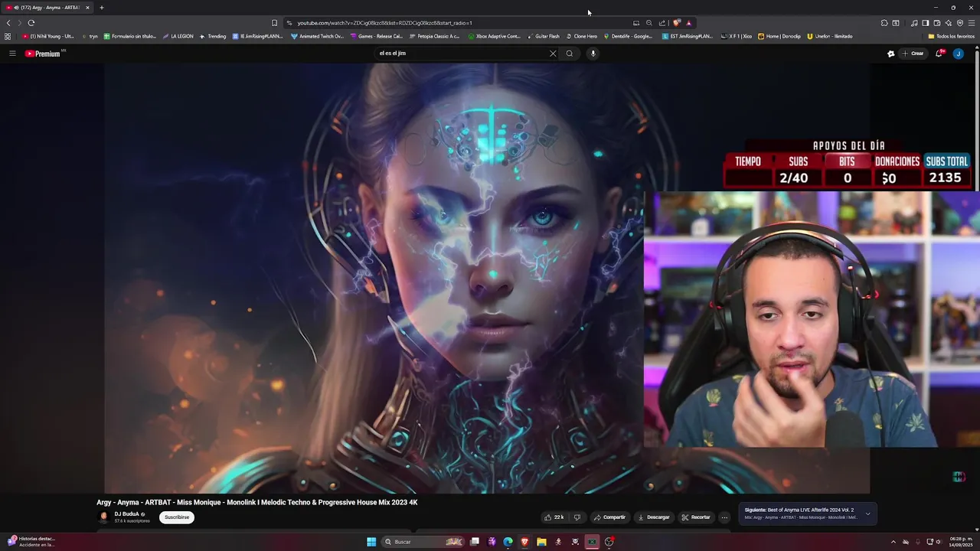This screenshot has height=551, width=980.
Task: Show hidden system tray icons chevron
Action: (x=893, y=542)
